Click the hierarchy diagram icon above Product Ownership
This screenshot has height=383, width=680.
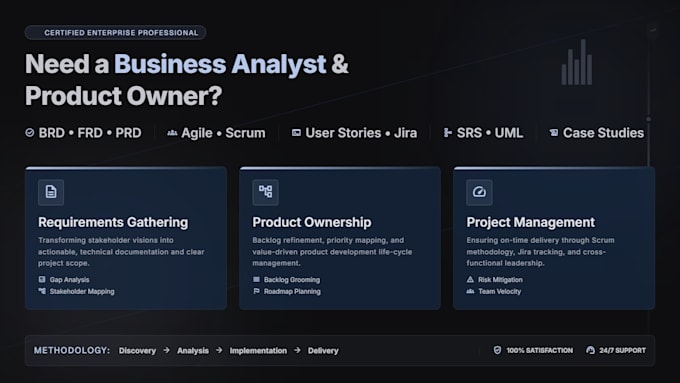click(265, 192)
